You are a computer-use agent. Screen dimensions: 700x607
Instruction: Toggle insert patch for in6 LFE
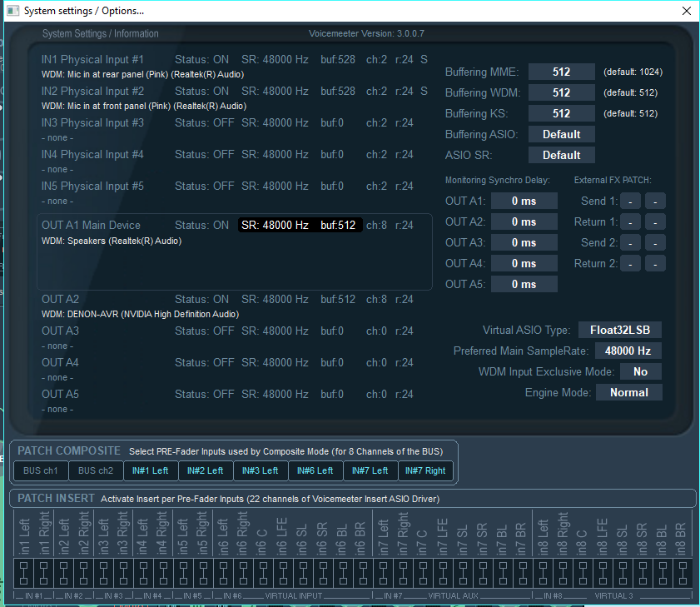(283, 573)
